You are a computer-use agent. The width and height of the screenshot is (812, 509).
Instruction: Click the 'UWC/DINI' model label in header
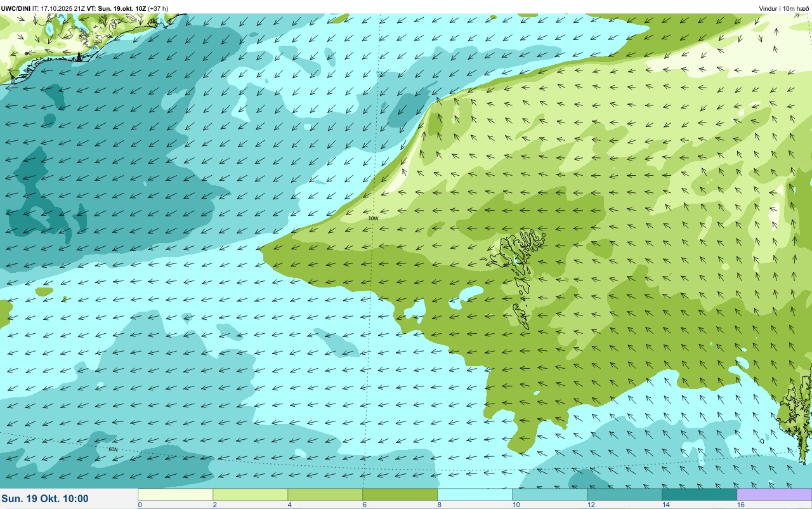(x=16, y=8)
